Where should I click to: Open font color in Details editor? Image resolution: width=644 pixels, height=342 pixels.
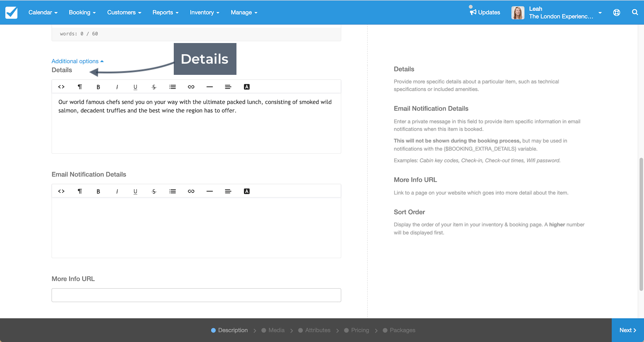(247, 87)
